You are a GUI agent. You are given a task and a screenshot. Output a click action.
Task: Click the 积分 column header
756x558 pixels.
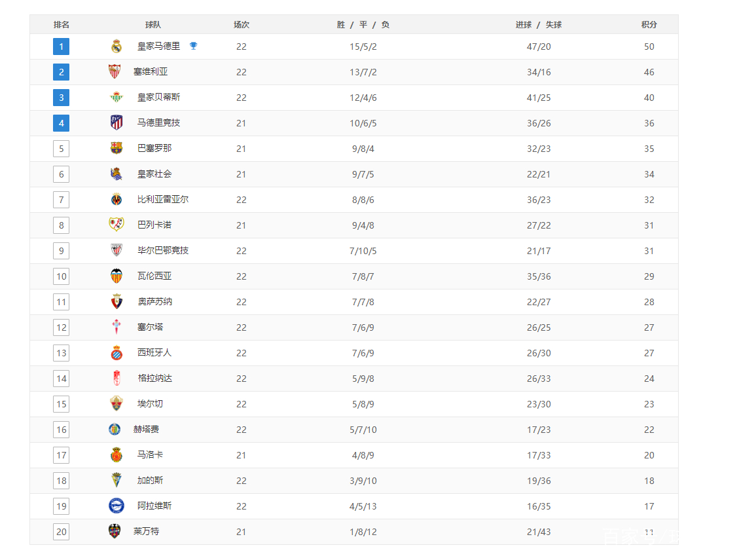pyautogui.click(x=649, y=25)
